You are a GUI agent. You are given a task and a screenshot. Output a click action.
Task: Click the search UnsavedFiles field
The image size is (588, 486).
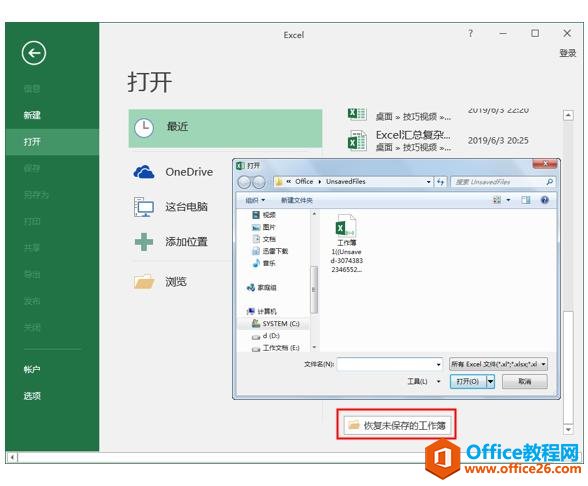click(498, 182)
